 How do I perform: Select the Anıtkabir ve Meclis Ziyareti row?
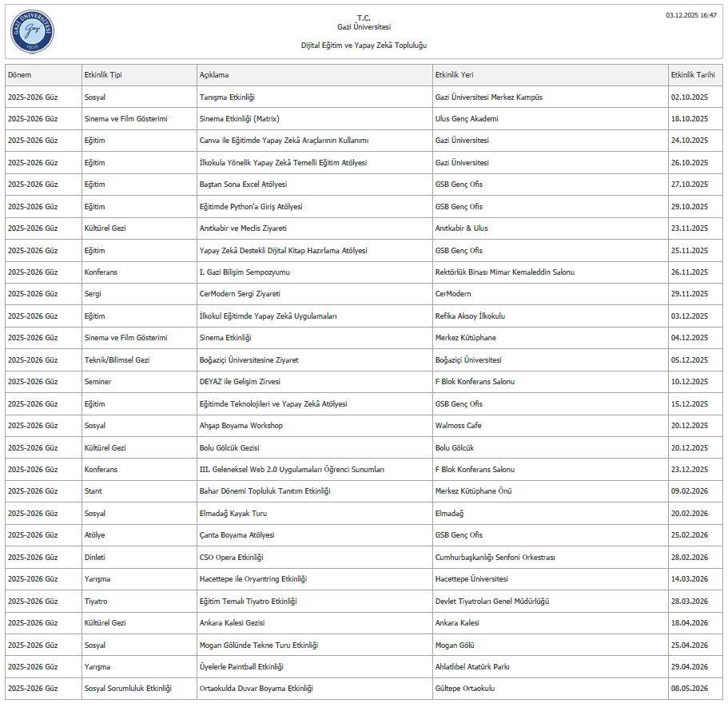pyautogui.click(x=243, y=228)
